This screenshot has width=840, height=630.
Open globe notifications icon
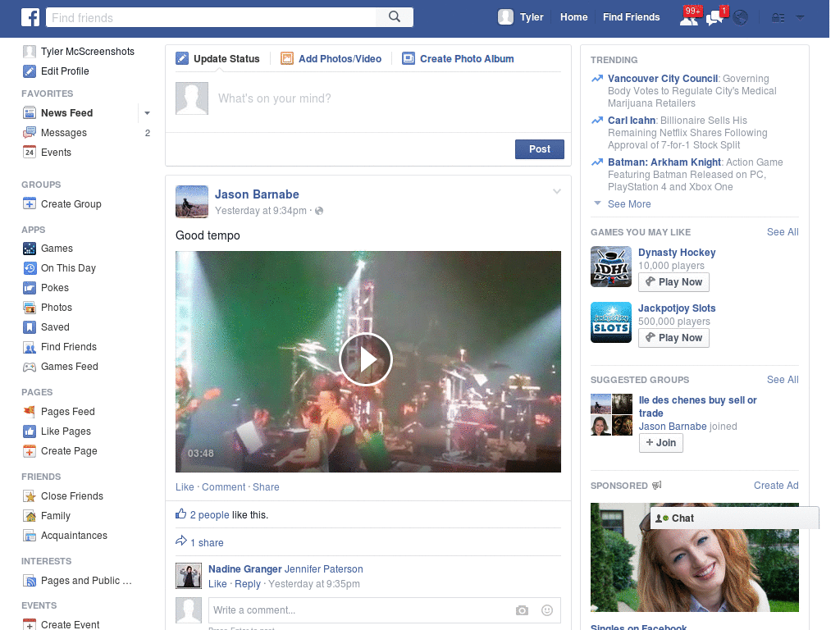click(741, 18)
